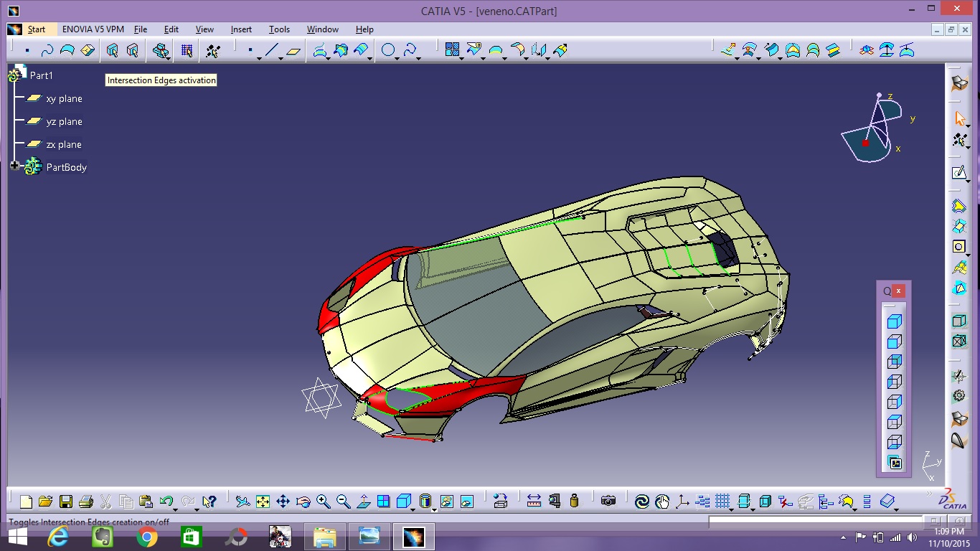Open the Window menu

[323, 29]
